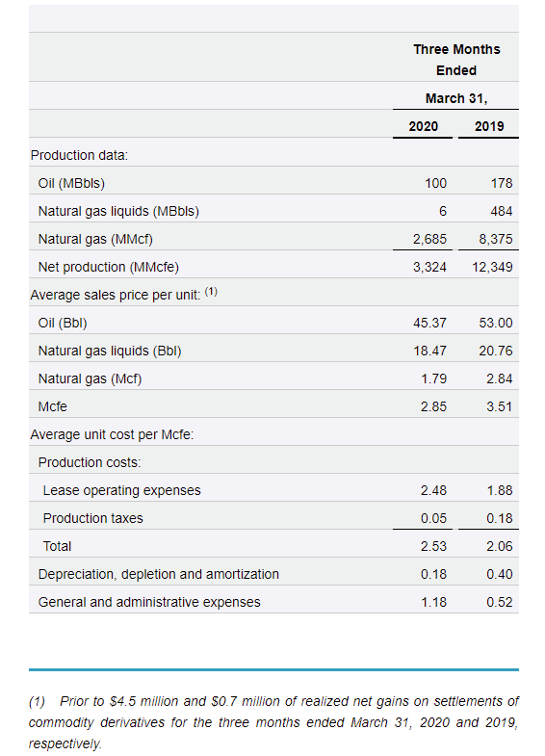The height and width of the screenshot is (756, 545).
Task: Click 'Depreciation, depletion and amortization' label
Action: 159,575
